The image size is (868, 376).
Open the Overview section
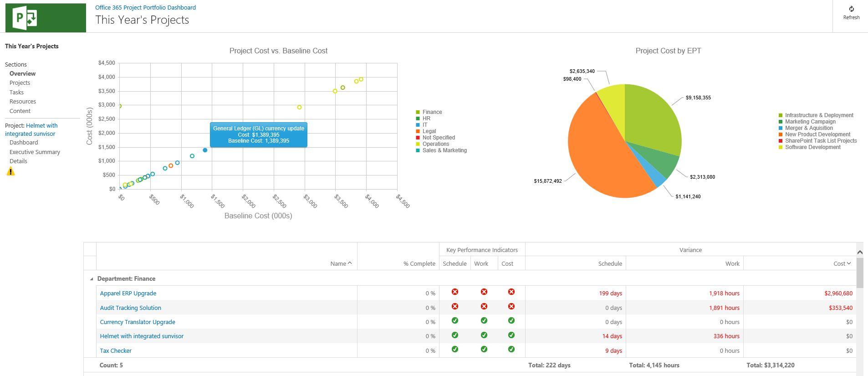pos(22,73)
